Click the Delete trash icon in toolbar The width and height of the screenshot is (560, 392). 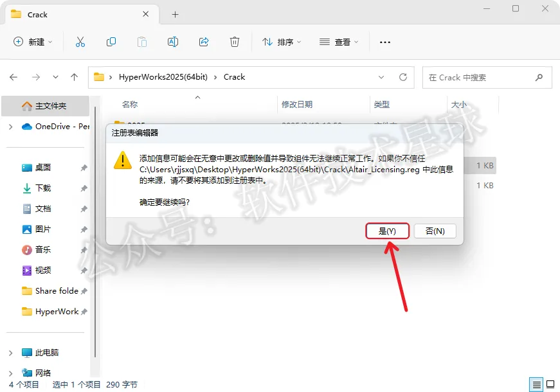point(234,42)
